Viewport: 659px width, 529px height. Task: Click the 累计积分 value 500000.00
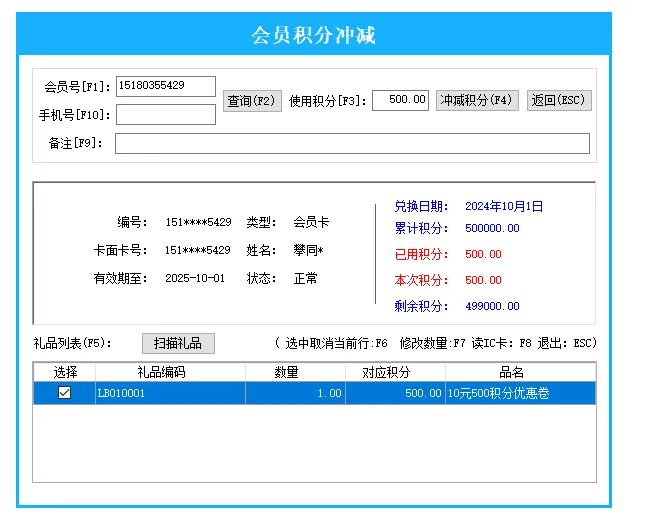pyautogui.click(x=492, y=228)
